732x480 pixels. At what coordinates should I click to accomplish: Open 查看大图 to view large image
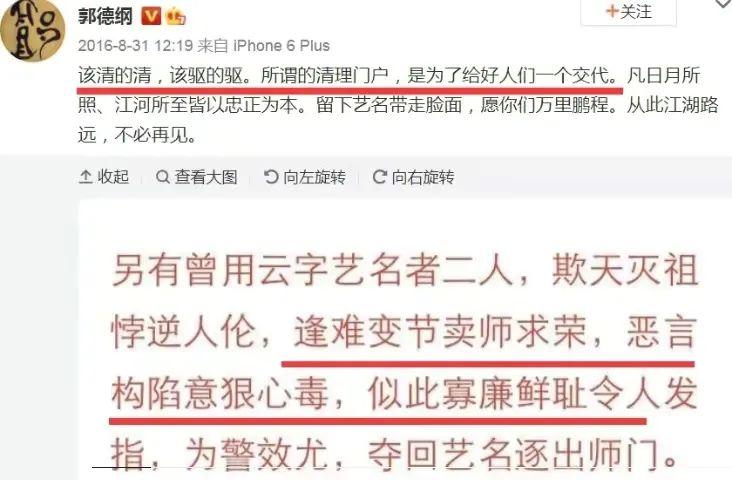(x=197, y=177)
